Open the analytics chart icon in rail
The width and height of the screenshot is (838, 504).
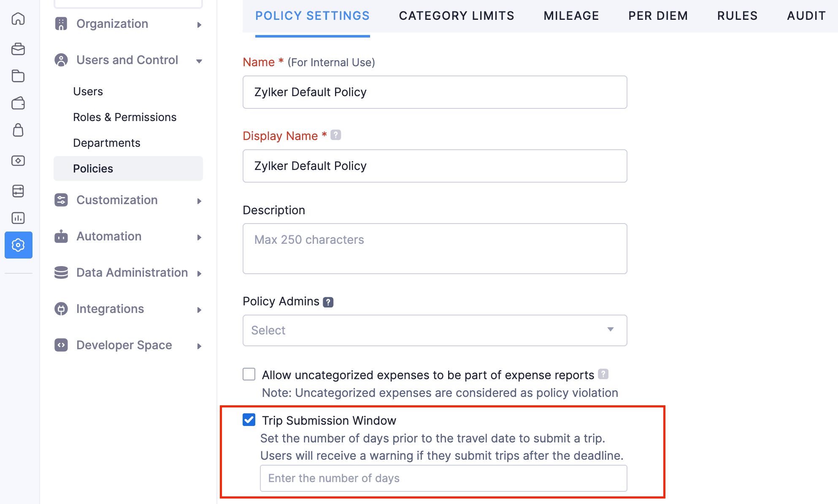click(18, 218)
